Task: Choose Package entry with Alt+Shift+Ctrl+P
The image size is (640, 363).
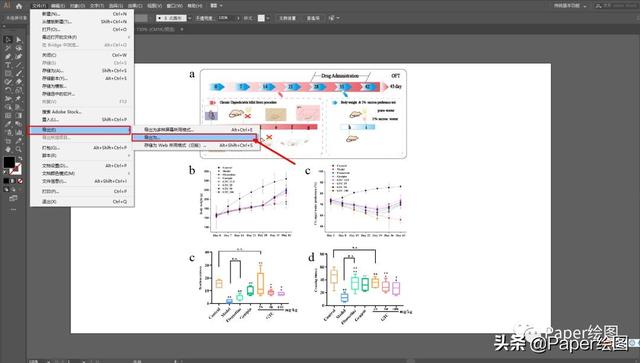Action: click(82, 148)
